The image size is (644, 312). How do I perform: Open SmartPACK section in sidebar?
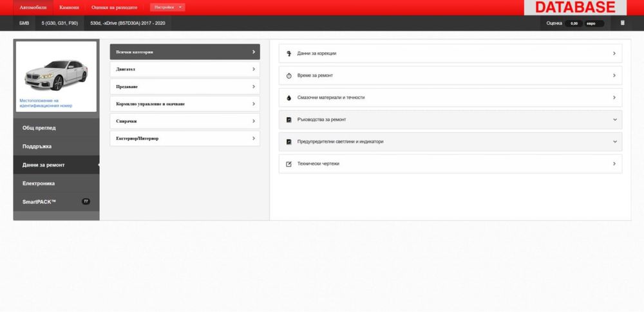56,201
